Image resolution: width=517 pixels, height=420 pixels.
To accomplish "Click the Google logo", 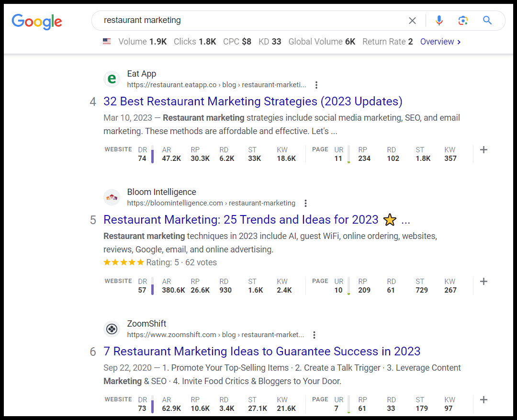I will pos(36,22).
